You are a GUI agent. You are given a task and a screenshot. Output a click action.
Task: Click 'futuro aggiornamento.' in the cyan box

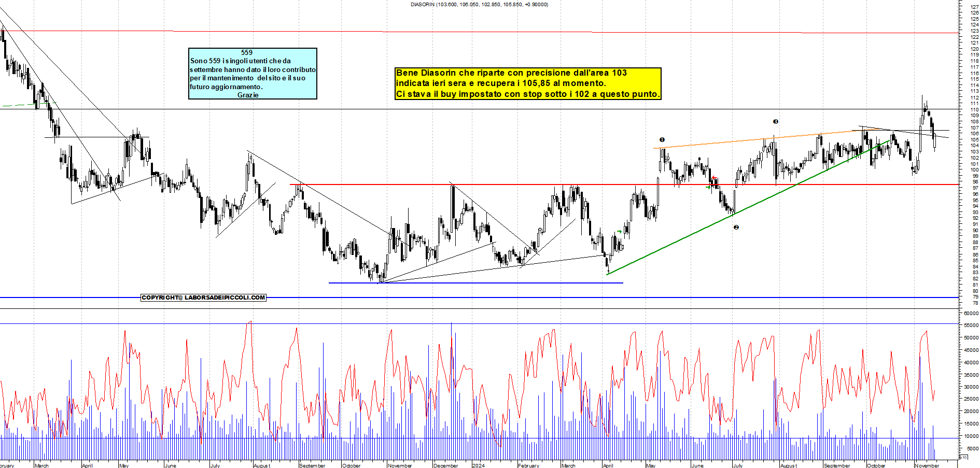tap(226, 87)
